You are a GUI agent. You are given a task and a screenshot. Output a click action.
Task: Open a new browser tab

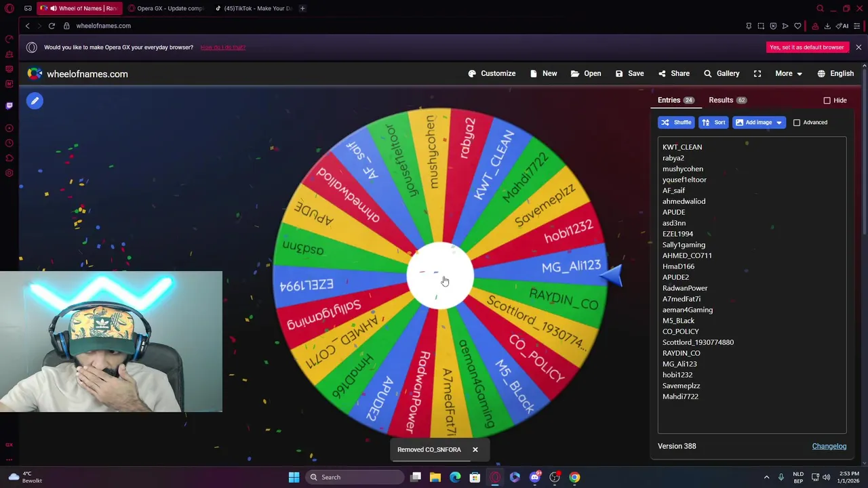click(302, 8)
